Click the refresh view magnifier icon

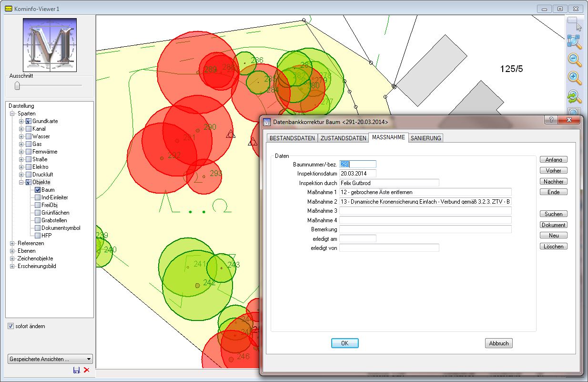click(x=574, y=96)
